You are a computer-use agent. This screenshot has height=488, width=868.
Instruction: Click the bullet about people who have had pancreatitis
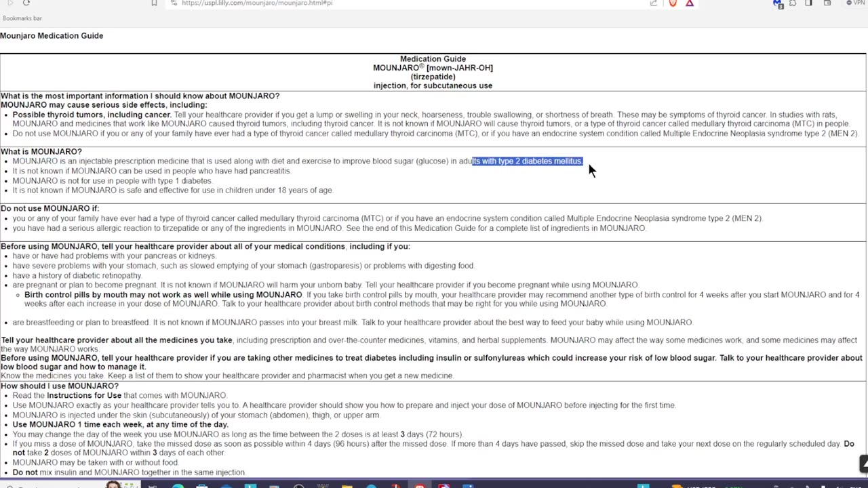pos(152,171)
